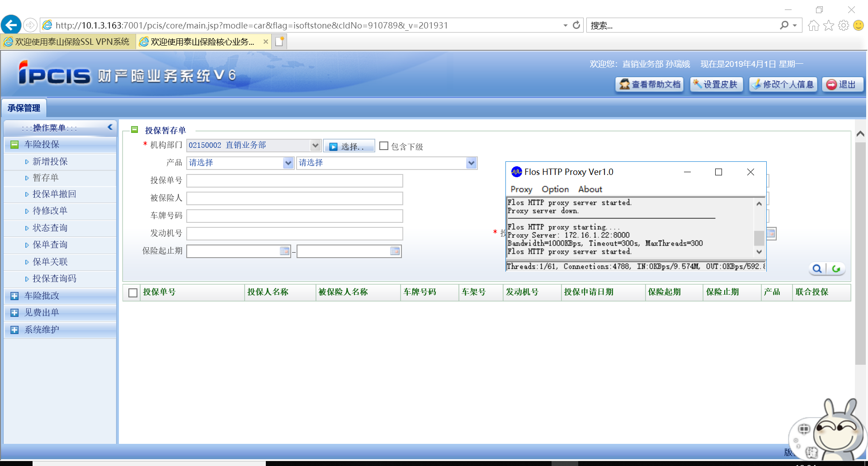Screen dimensions: 868x466
Task: Open 投保单撤回 in the sidebar
Action: pyautogui.click(x=54, y=194)
